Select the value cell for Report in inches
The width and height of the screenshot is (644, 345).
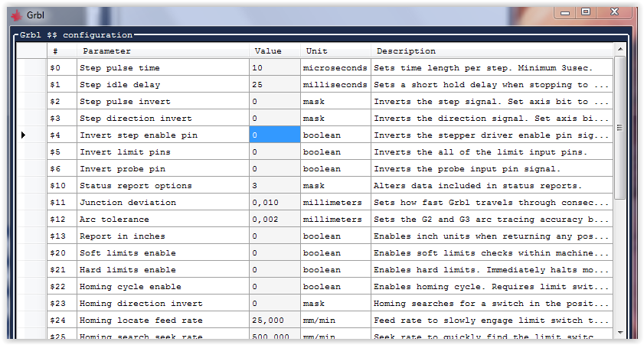(275, 236)
